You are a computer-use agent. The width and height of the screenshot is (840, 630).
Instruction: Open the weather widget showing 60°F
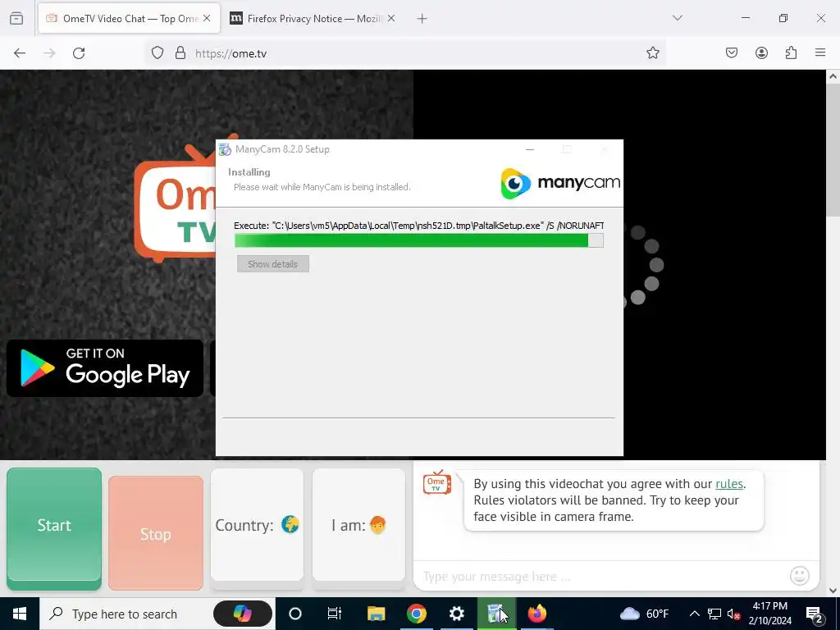click(645, 614)
